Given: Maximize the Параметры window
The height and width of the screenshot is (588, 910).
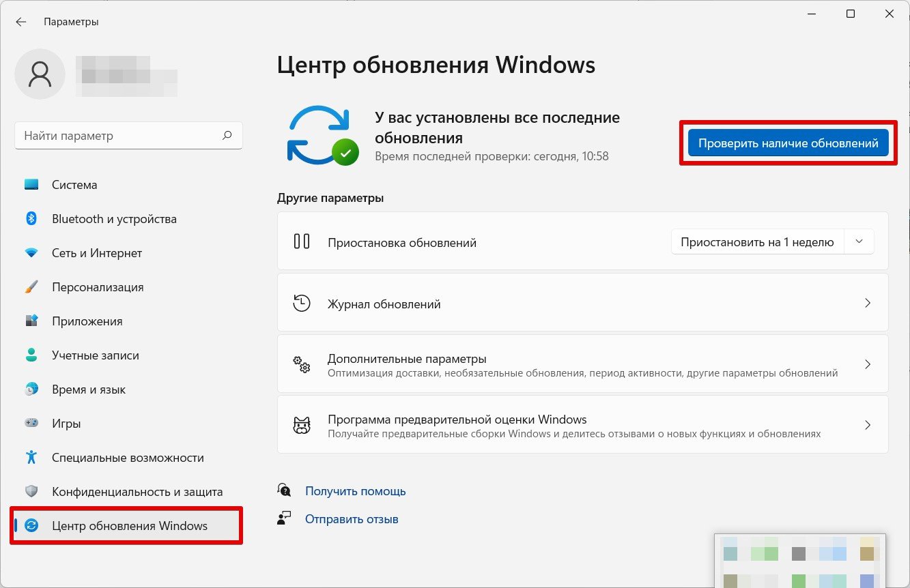Looking at the screenshot, I should [851, 14].
